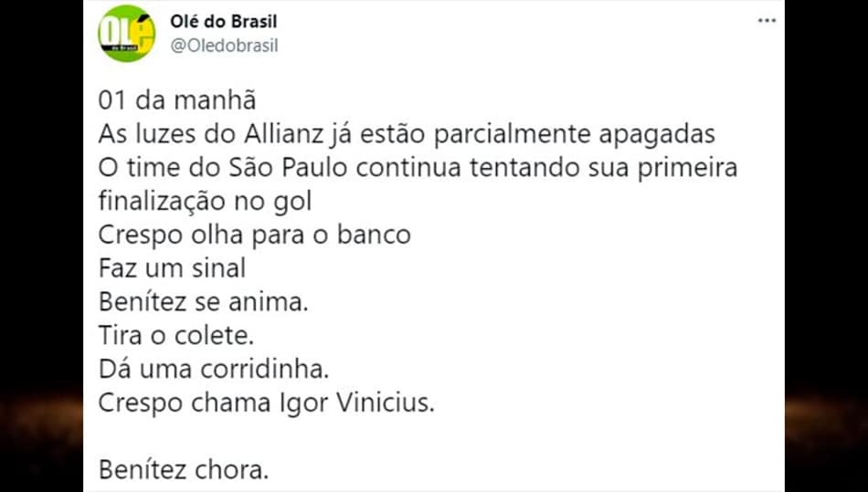Viewport: 868px width, 492px height.
Task: Click the Olé do Brasil display name
Action: point(224,22)
